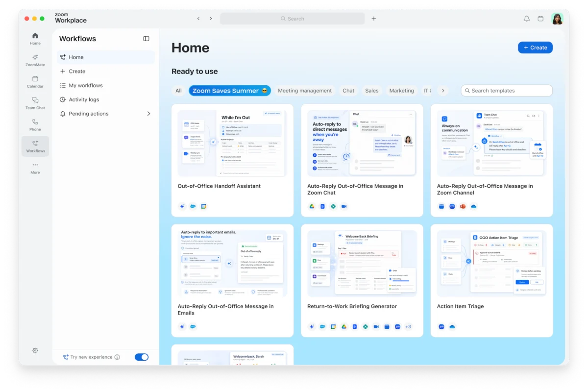The height and width of the screenshot is (392, 588).
Task: Open ZoomMate in the left rail
Action: pyautogui.click(x=35, y=60)
